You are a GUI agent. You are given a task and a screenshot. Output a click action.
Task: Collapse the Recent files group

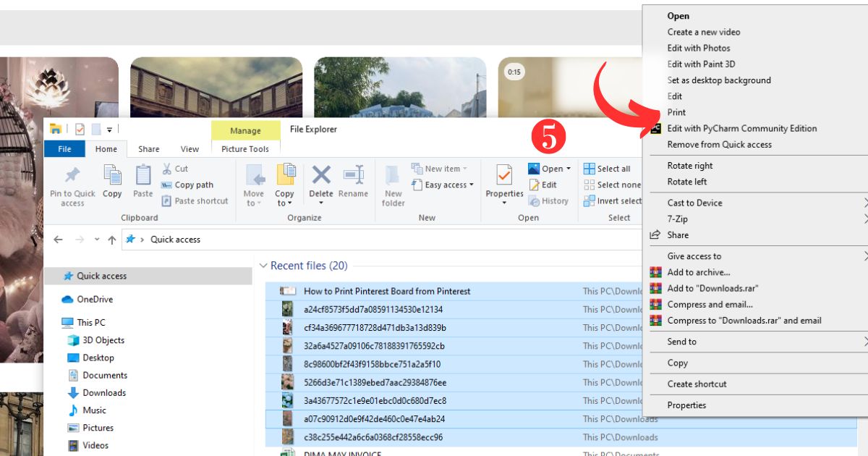click(264, 266)
